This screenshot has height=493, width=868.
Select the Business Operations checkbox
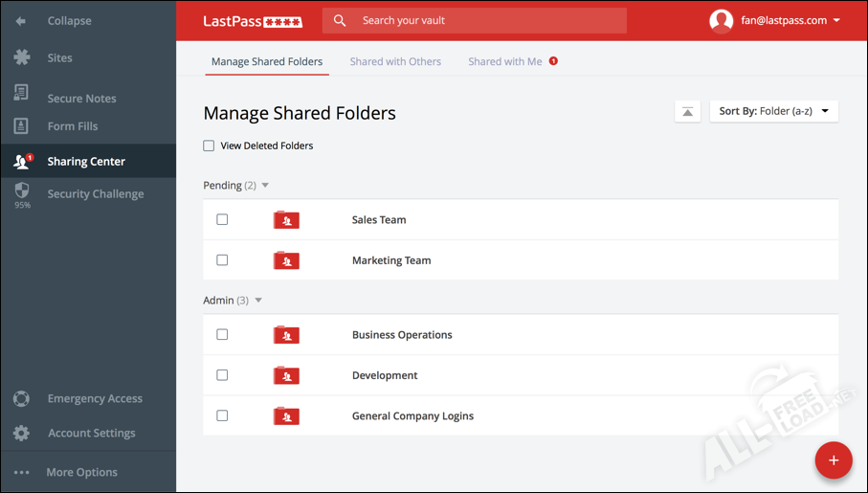tap(222, 335)
